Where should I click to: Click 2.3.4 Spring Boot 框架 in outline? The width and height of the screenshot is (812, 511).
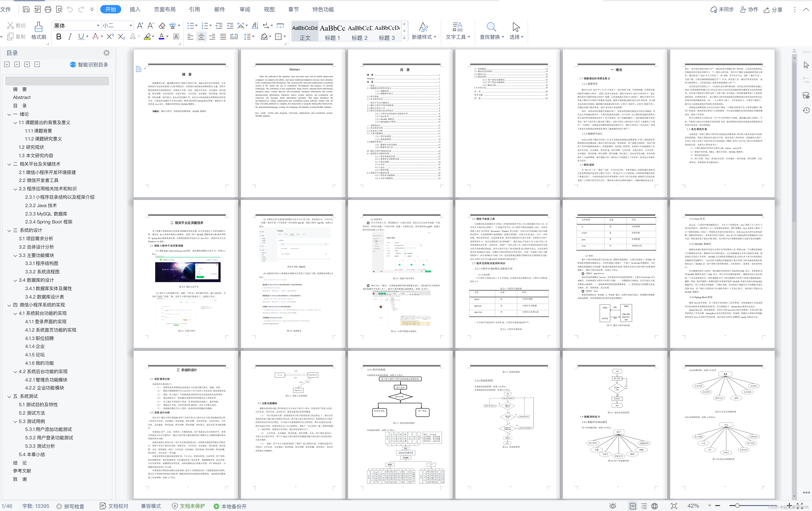pyautogui.click(x=49, y=222)
